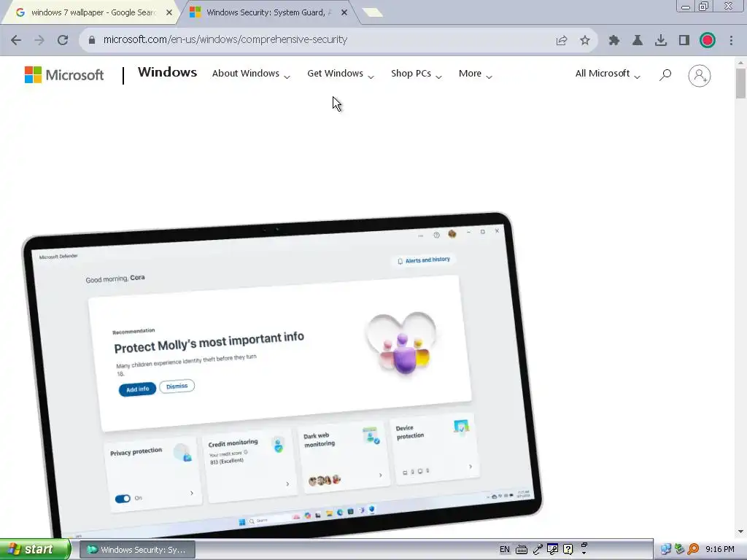The image size is (747, 560).
Task: Click the scrollbar up arrow
Action: 740,63
